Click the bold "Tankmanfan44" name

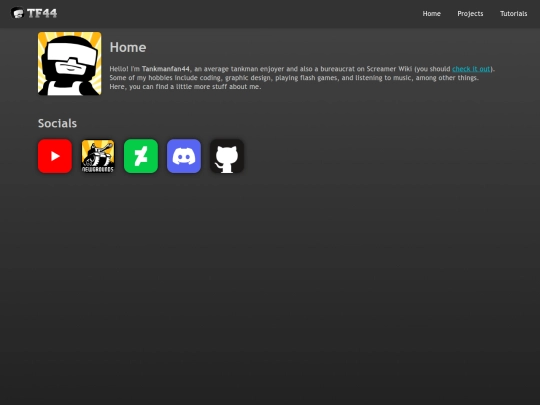(166, 69)
